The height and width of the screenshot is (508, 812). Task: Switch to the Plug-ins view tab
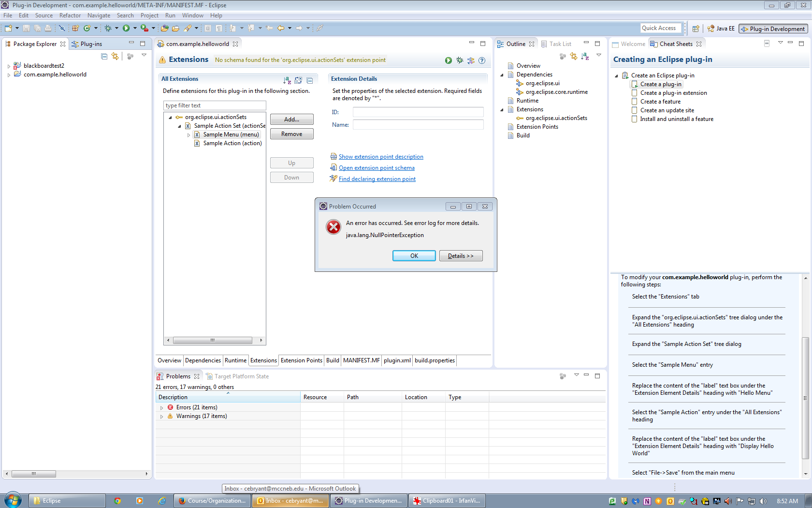click(x=87, y=44)
